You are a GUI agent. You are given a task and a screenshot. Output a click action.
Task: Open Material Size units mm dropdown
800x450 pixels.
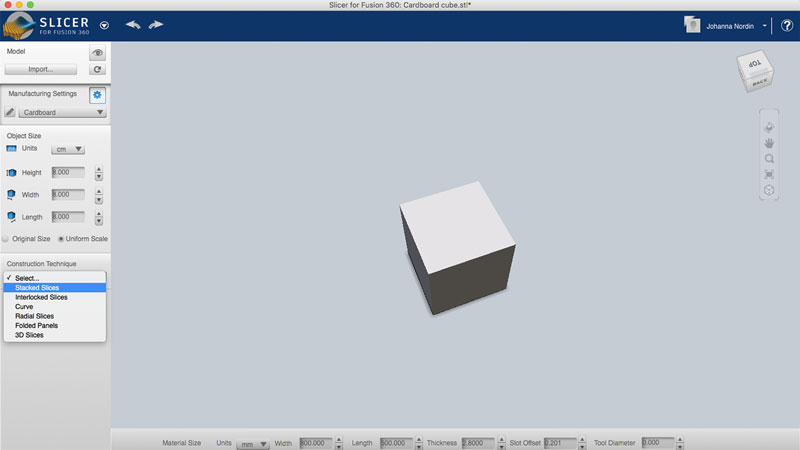pyautogui.click(x=253, y=444)
